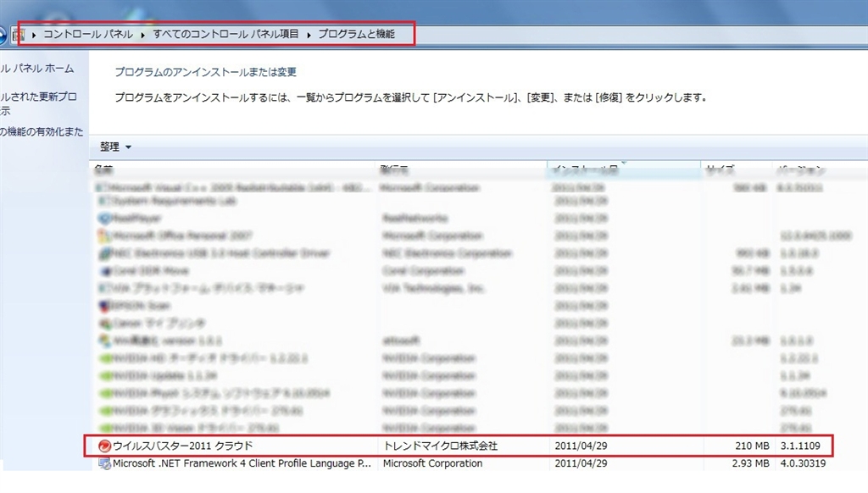Select Microsoft .NET Framework 4 Client Profile Language P... entry
The image size is (868, 493).
coord(242,463)
